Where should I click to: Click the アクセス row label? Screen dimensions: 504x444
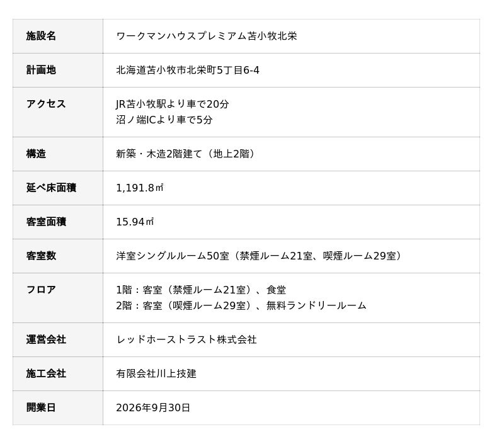point(46,104)
